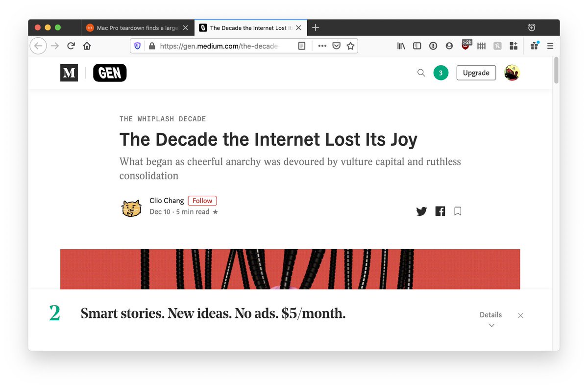
Task: Share article on Twitter
Action: click(421, 211)
